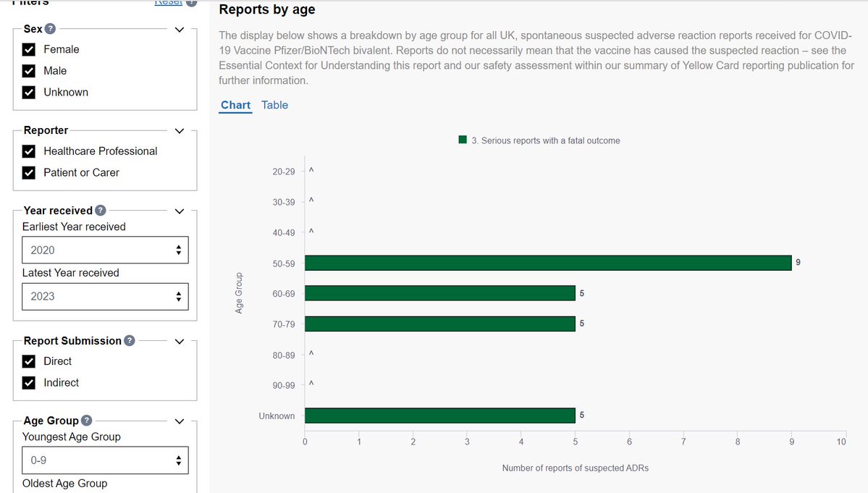Click the Reset filters link
The height and width of the screenshot is (493, 868).
click(x=168, y=3)
